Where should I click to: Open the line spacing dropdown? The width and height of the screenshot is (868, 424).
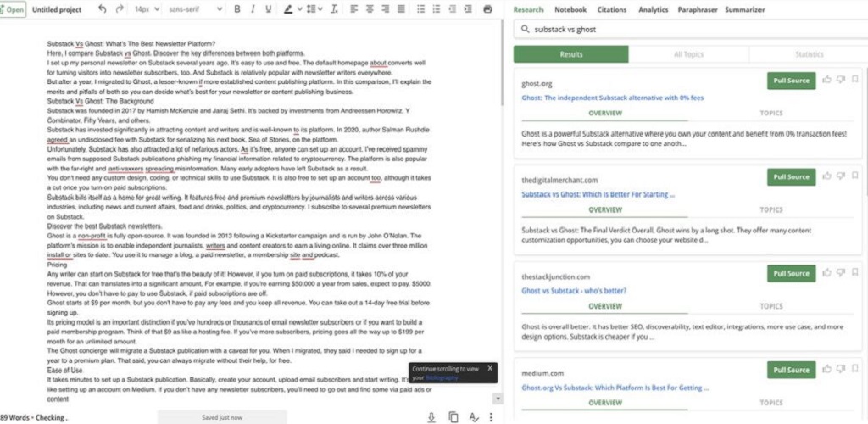(314, 9)
